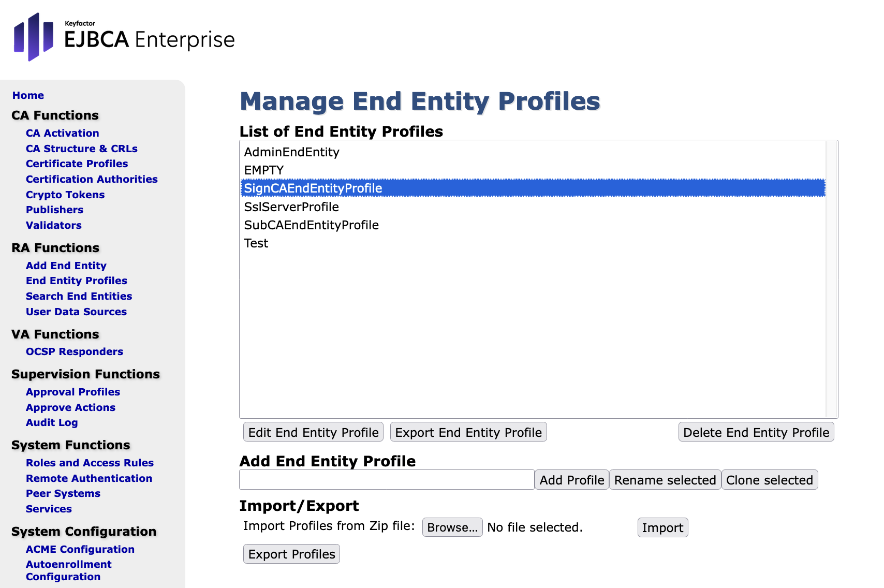Click the Clone selected button
Viewport: 884px width, 588px height.
(769, 480)
